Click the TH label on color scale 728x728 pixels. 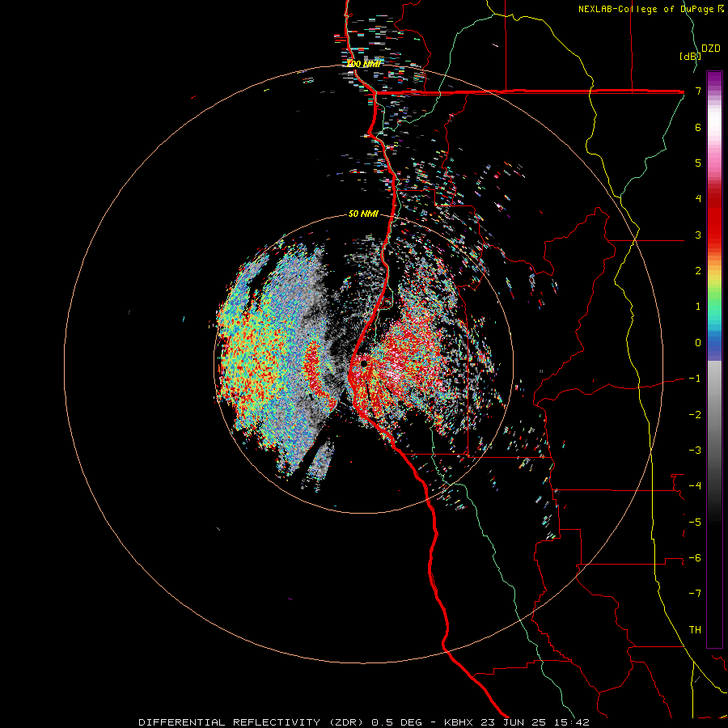[695, 630]
